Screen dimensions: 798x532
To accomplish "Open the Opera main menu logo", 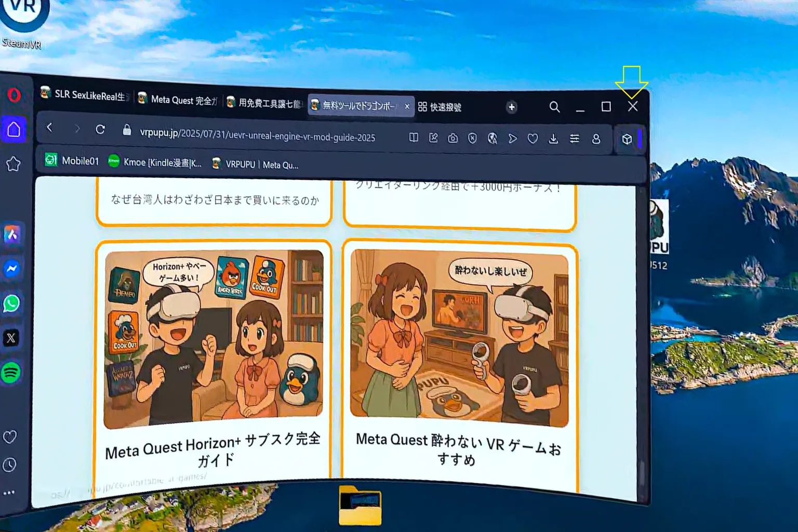I will (14, 95).
